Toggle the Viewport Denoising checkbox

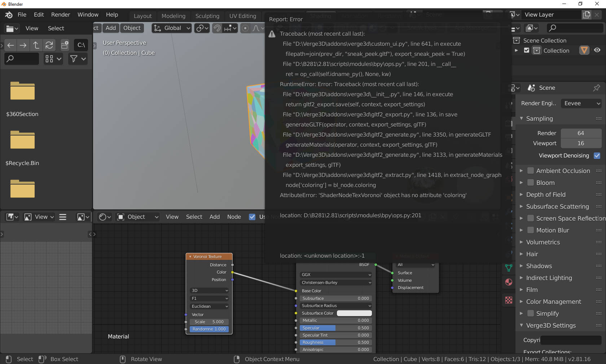[597, 156]
